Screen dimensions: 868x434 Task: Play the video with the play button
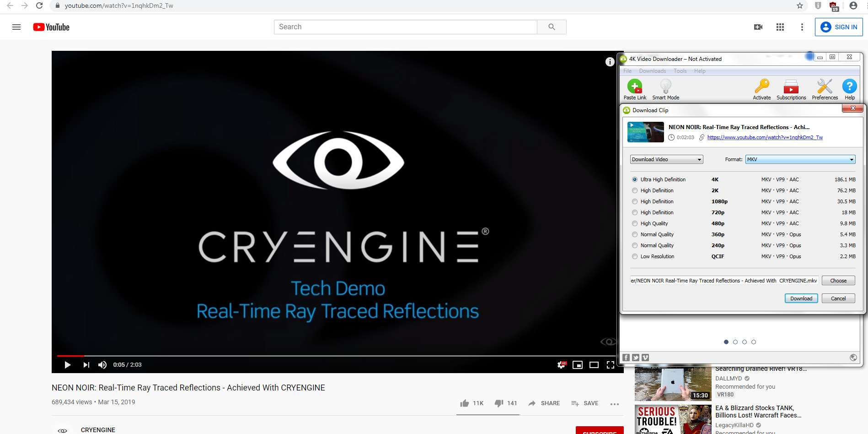point(68,365)
